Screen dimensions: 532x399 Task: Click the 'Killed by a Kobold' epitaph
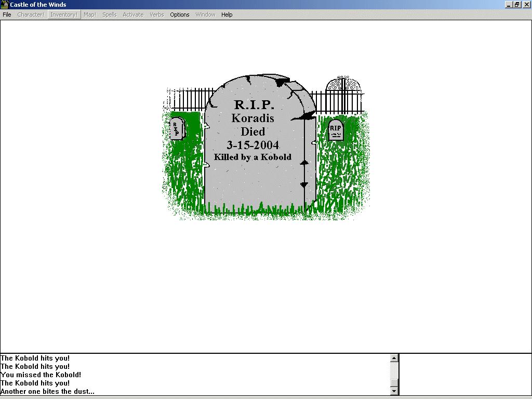pos(252,157)
